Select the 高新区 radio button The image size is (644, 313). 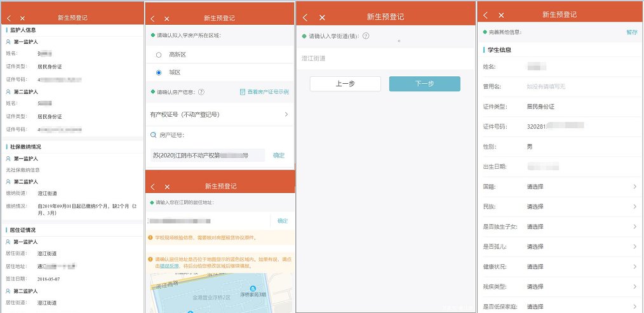tap(158, 55)
